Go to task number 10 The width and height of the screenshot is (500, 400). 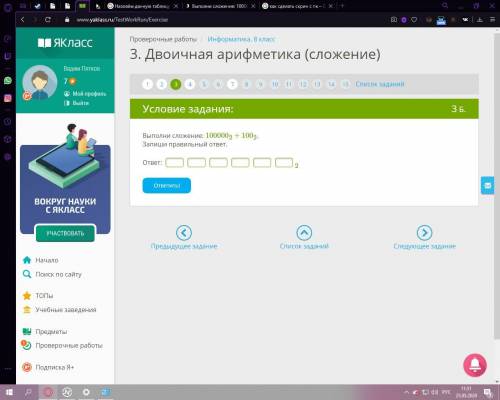tap(275, 84)
